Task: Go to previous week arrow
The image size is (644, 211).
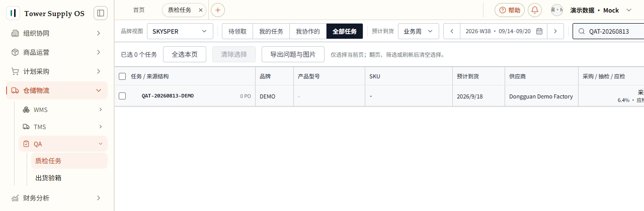Action: click(x=452, y=31)
